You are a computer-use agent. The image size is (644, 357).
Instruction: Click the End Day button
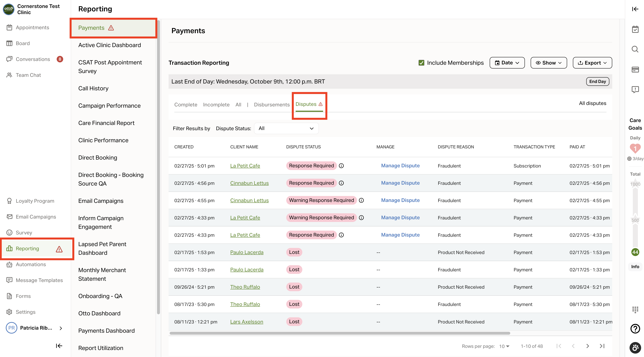597,81
